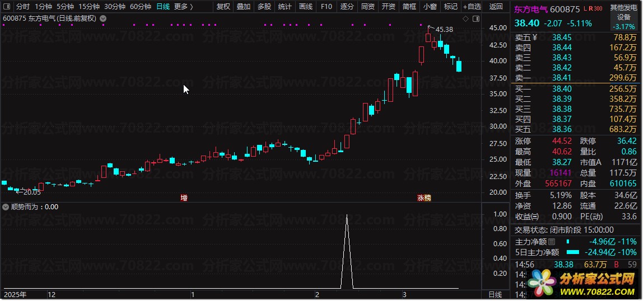Switch chart to 60分钟 period

tap(141, 7)
